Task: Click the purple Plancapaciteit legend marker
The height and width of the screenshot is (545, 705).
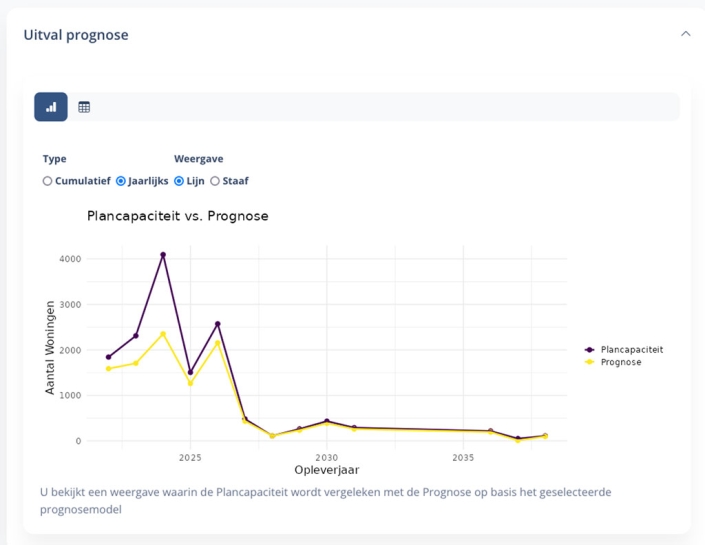Action: tap(590, 350)
